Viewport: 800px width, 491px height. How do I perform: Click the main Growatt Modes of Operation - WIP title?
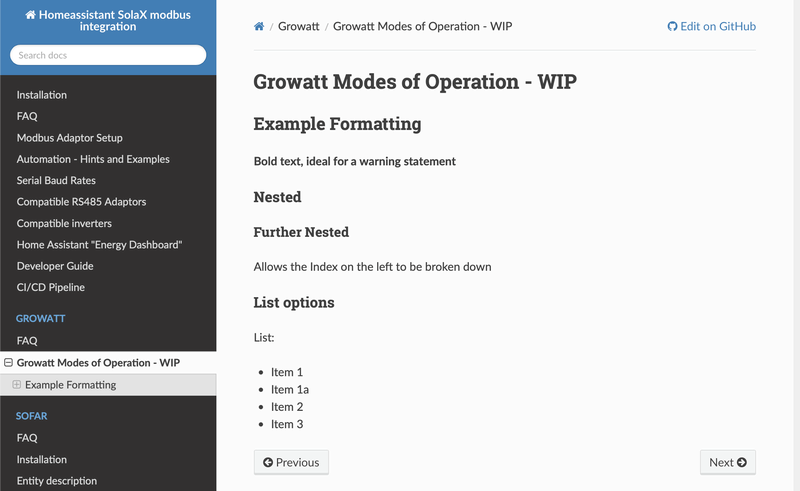click(415, 82)
